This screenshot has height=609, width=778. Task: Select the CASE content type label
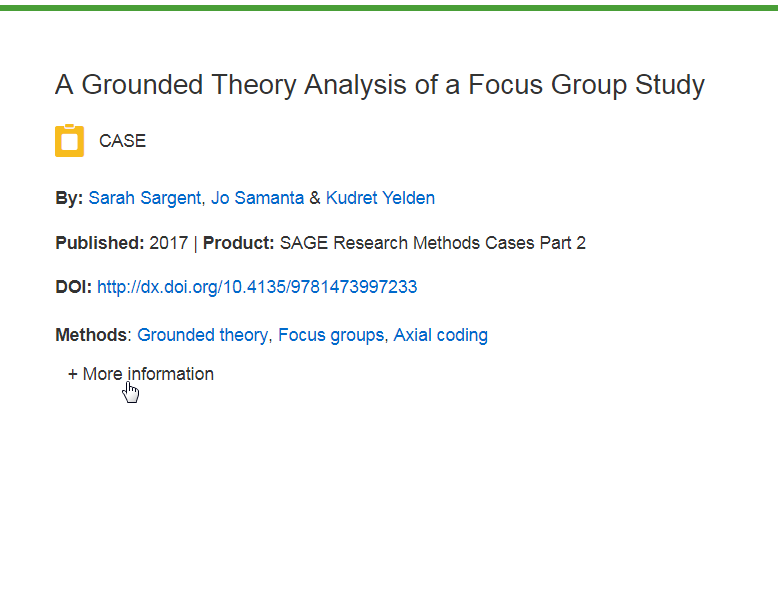[123, 141]
